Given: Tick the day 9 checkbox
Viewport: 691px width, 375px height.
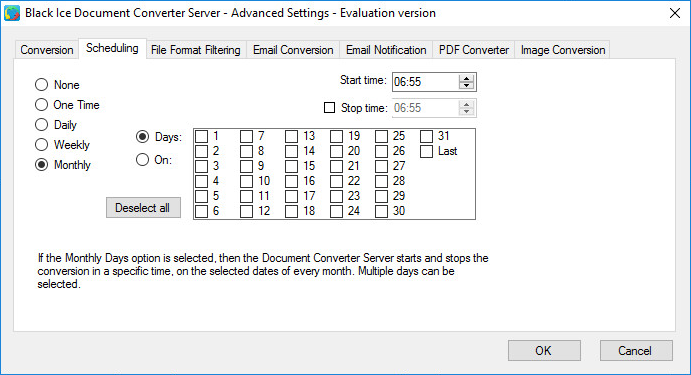Looking at the screenshot, I should [x=246, y=166].
